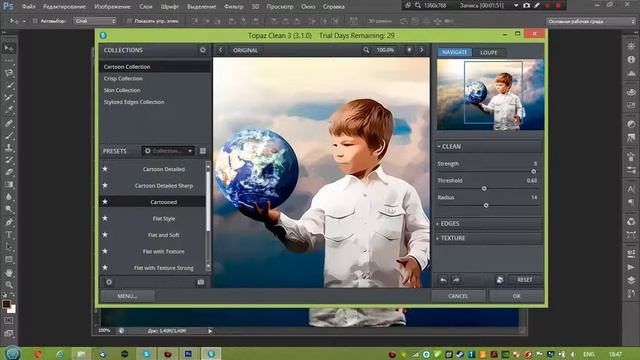Open the Изображение menu

(113, 7)
